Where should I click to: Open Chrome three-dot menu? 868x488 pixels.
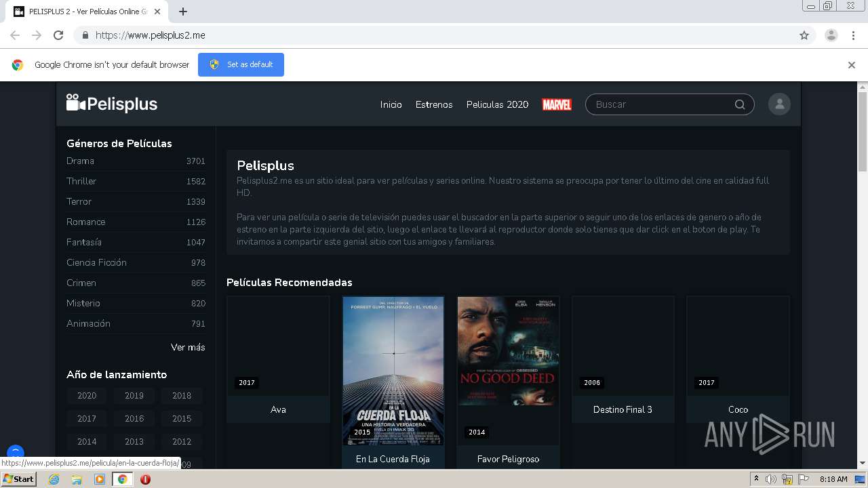(x=854, y=35)
